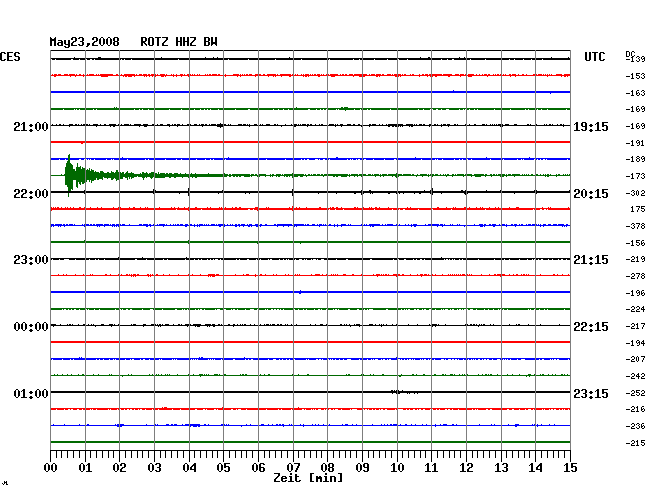Select the DC offset value -236
Screen dimensions: 650x494
[635, 426]
